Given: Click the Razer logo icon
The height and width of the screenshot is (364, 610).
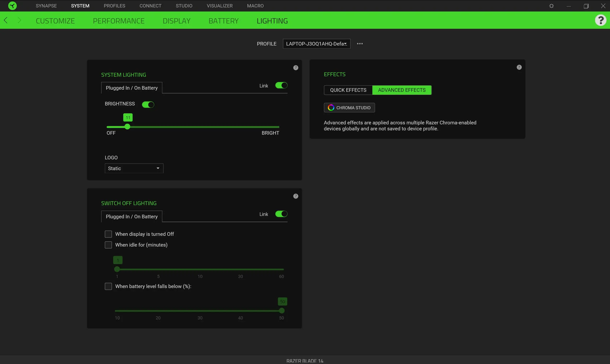Looking at the screenshot, I should click(x=12, y=6).
